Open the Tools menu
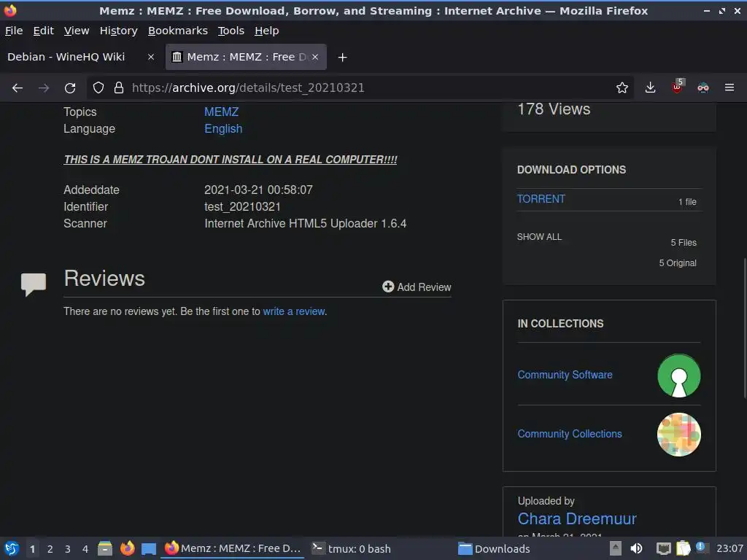 231,31
